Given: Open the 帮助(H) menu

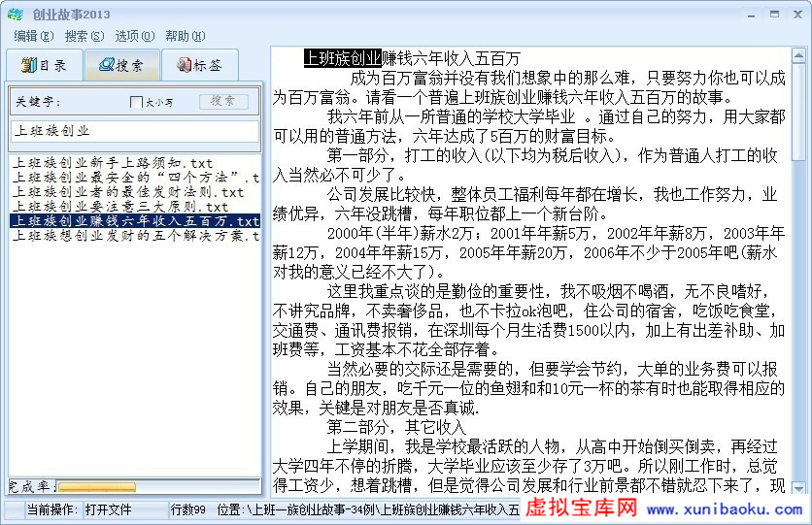Looking at the screenshot, I should coord(185,36).
